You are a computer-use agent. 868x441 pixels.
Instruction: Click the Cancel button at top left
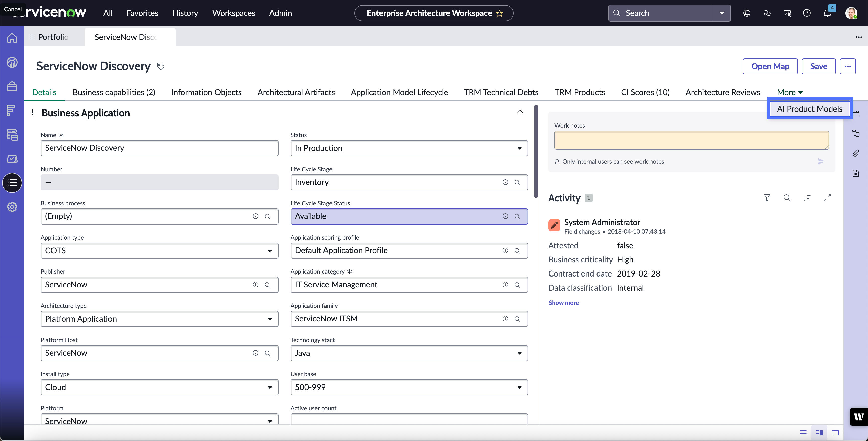tap(13, 9)
